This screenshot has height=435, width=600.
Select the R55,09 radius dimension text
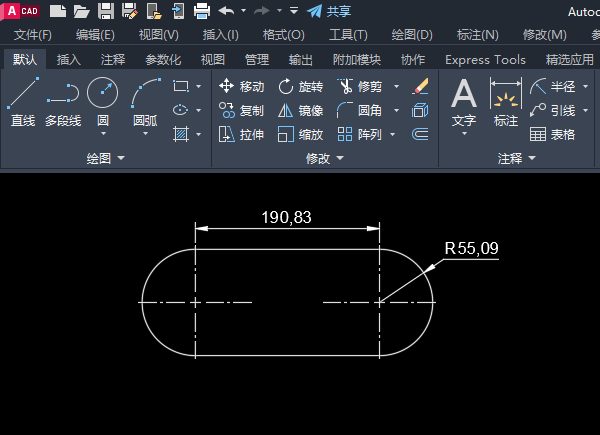point(471,248)
